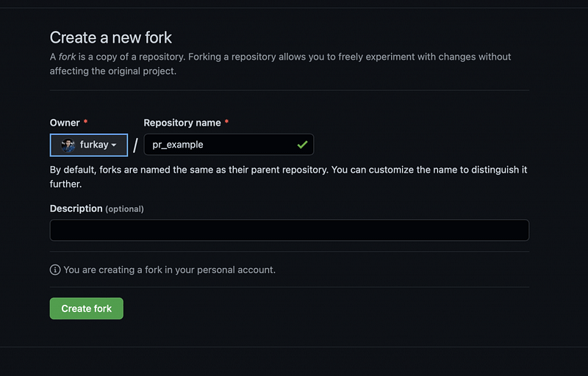Click the slash separator between owner and repository

135,145
